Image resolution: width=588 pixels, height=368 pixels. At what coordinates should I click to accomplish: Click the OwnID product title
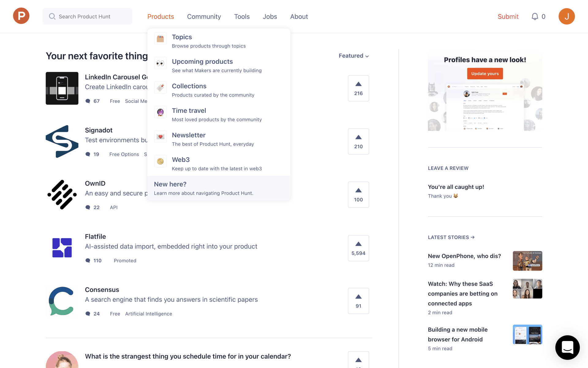point(95,183)
